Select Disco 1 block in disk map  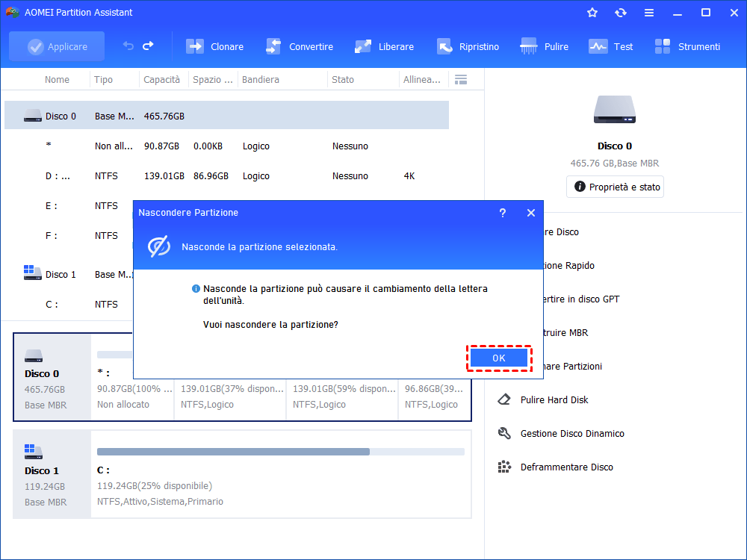52,474
